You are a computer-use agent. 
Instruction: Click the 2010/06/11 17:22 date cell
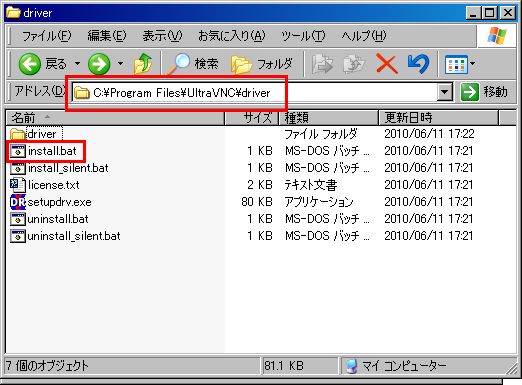tap(429, 134)
